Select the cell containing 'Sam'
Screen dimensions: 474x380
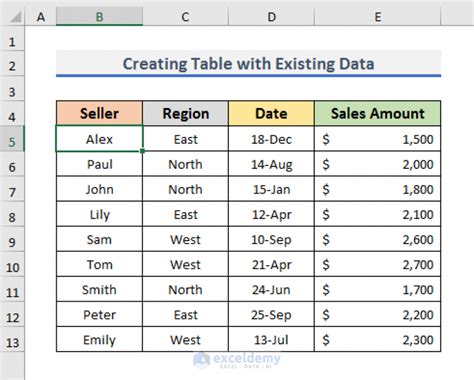[x=99, y=239]
